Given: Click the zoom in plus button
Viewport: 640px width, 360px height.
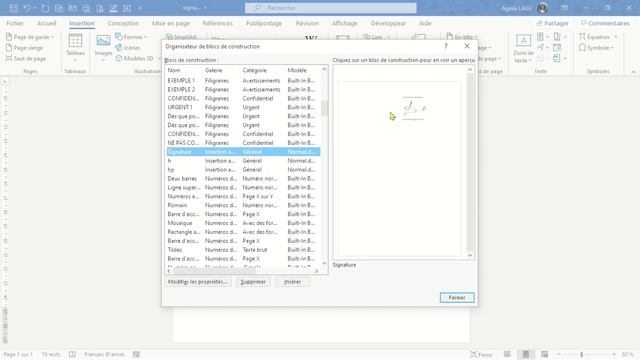Looking at the screenshot, I should [614, 354].
